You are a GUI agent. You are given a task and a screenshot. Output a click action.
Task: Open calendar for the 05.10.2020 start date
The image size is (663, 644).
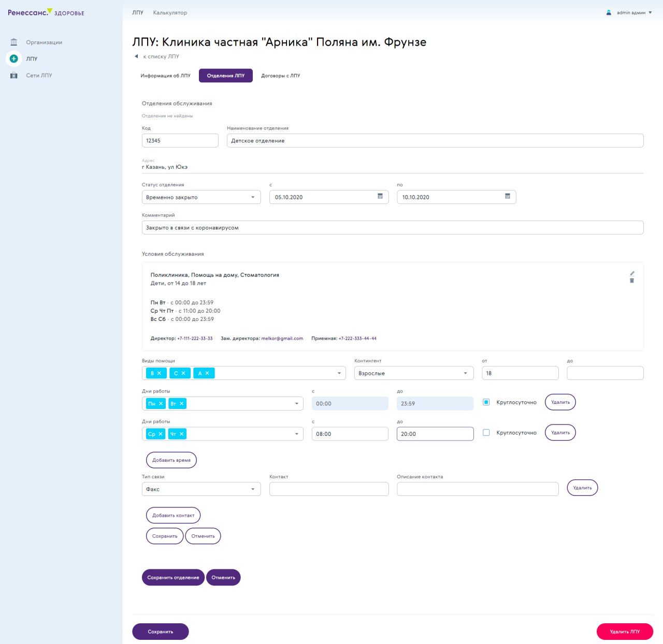click(380, 197)
